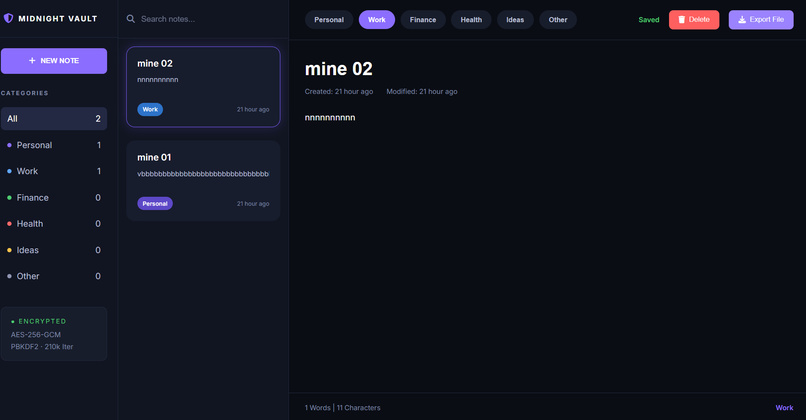Viewport: 806px width, 420px height.
Task: Click the search magnifier icon
Action: (x=131, y=19)
